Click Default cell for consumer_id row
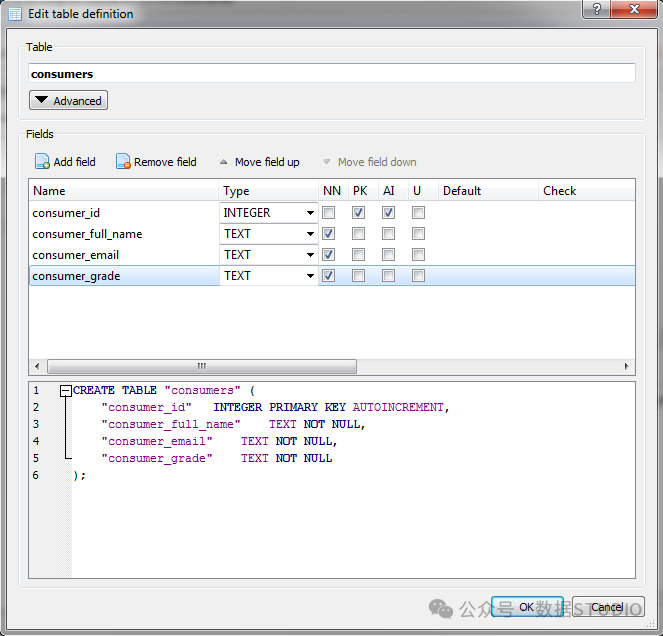Screen dimensions: 663x636 (488, 213)
